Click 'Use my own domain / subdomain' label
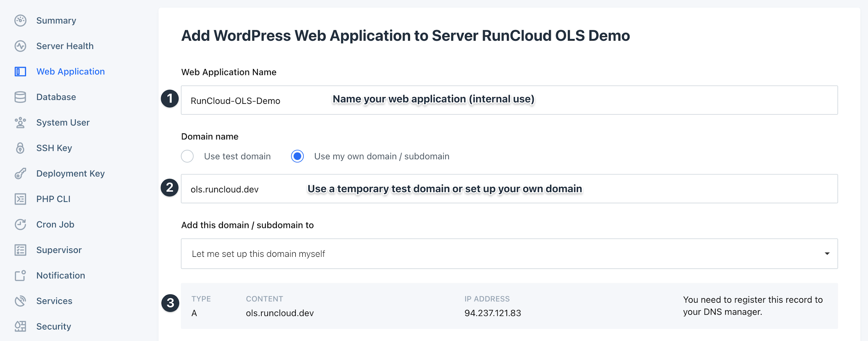 (382, 156)
